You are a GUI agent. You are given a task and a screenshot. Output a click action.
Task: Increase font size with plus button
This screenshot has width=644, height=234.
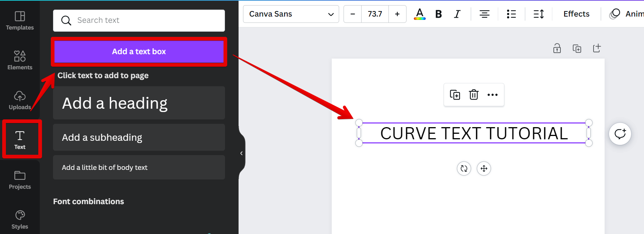tap(397, 14)
